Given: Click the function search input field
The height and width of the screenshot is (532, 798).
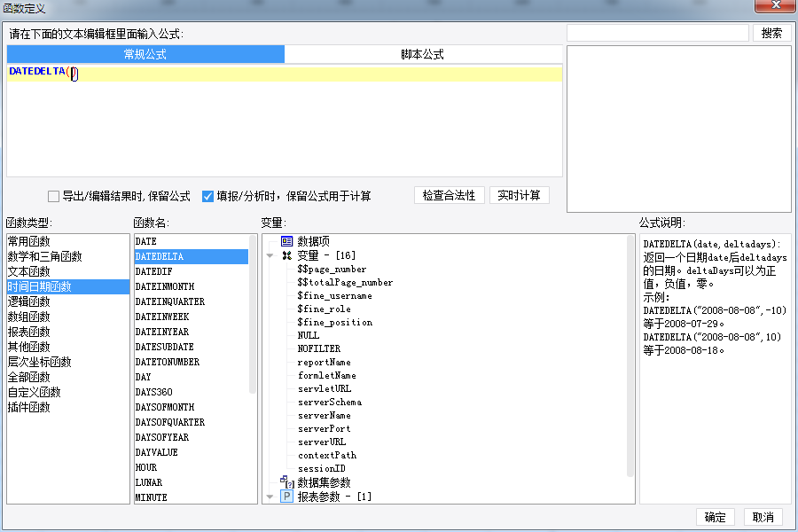Looking at the screenshot, I should [658, 33].
